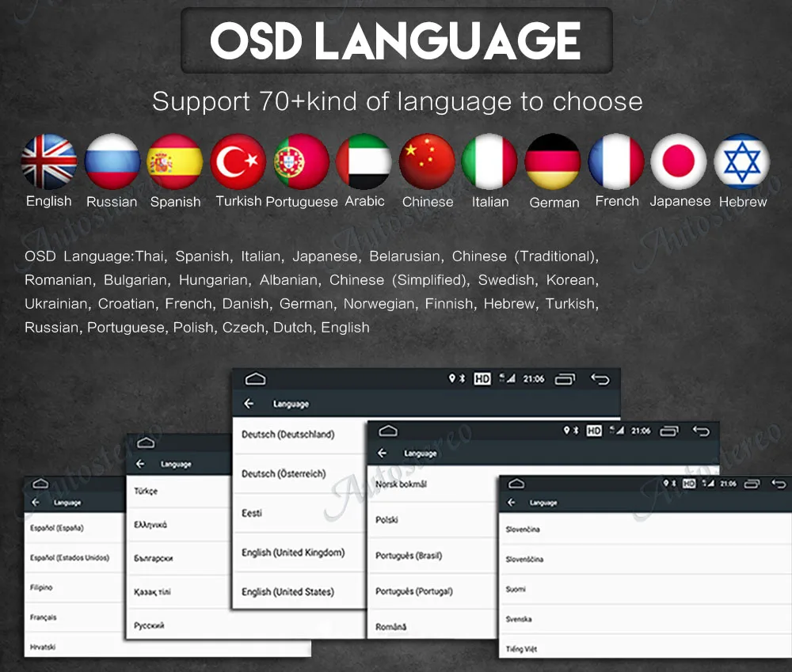
Task: Select Deutsch (Deutschland) language
Action: (299, 435)
